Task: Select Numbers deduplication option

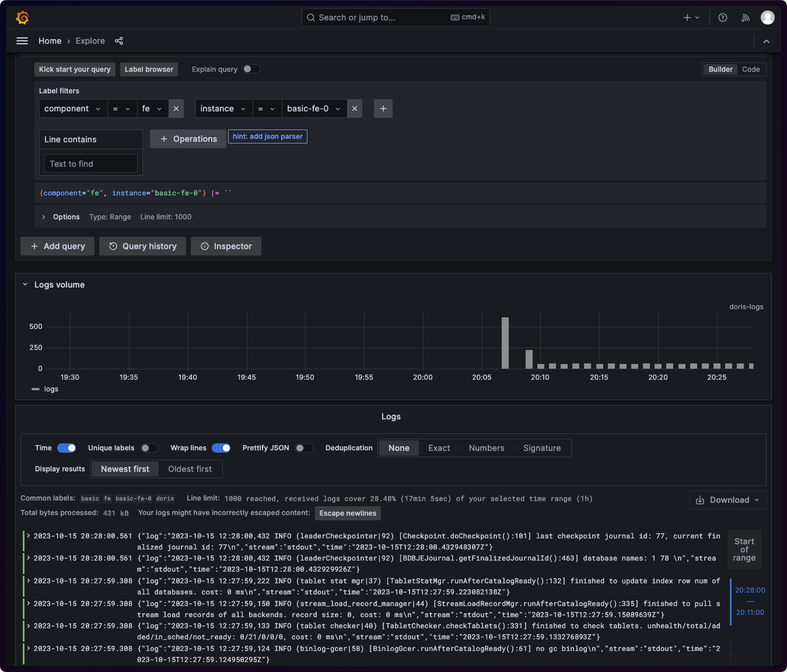Action: point(487,448)
